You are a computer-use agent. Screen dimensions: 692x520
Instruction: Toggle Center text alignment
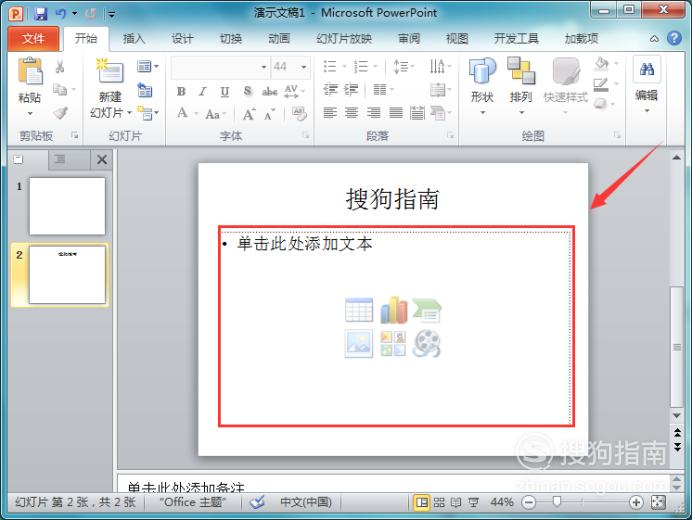pyautogui.click(x=352, y=113)
